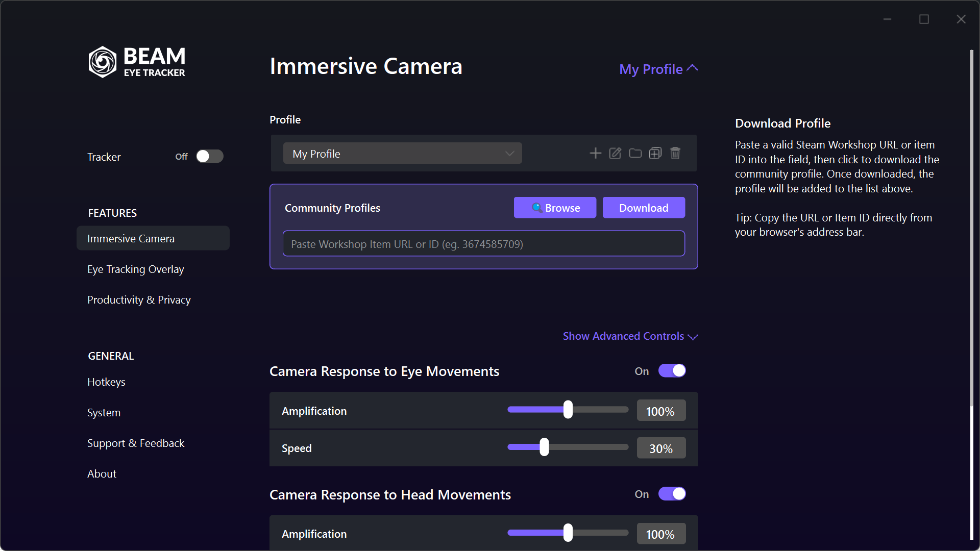
Task: Collapse the My Profile header section
Action: (x=658, y=69)
